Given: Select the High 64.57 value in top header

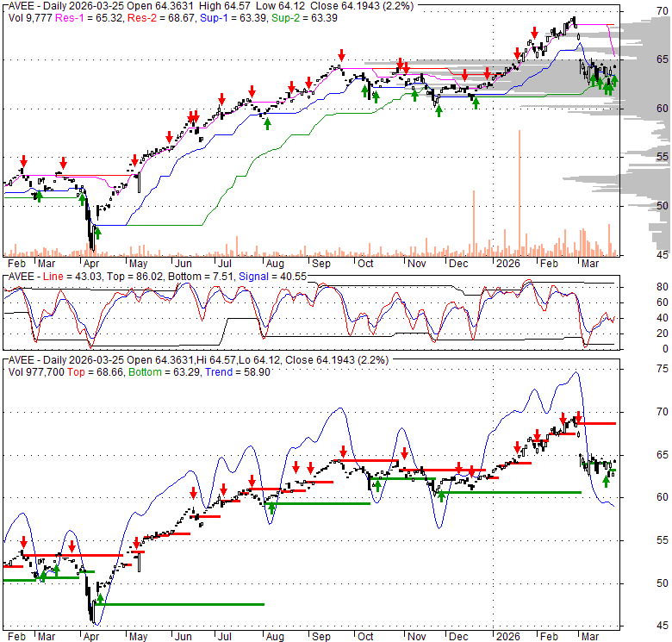Looking at the screenshot, I should tap(224, 6).
